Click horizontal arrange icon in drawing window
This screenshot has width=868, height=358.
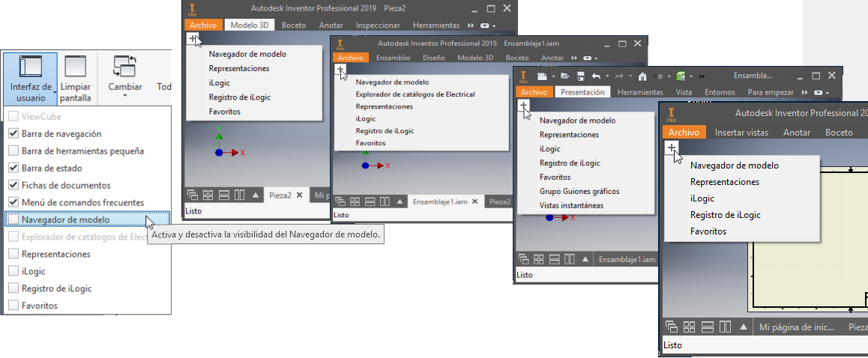point(708,327)
